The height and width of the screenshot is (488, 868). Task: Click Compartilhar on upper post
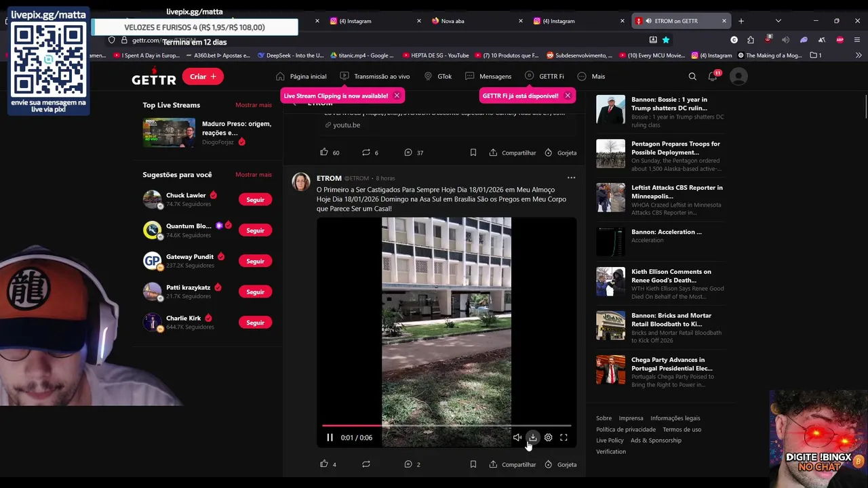pos(512,152)
